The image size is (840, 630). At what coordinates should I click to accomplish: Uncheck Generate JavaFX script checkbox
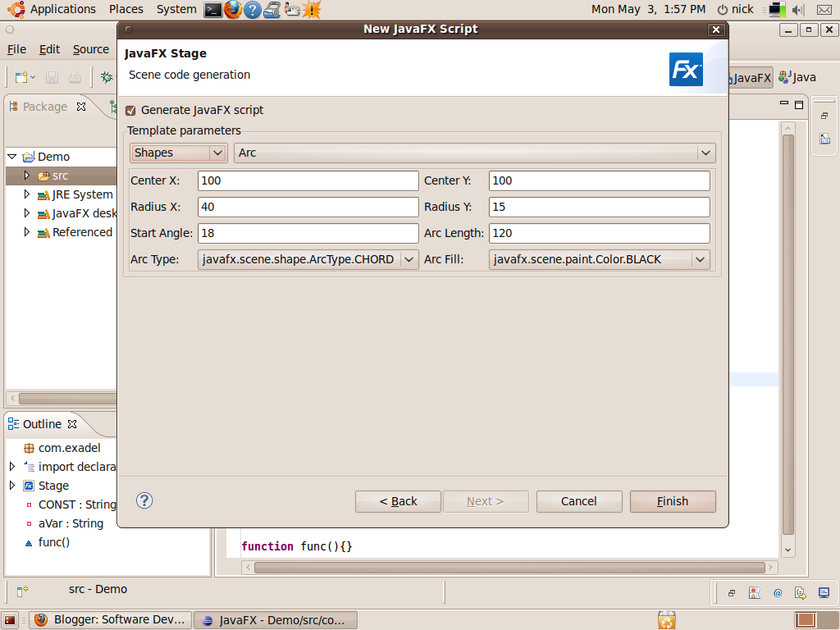(130, 111)
